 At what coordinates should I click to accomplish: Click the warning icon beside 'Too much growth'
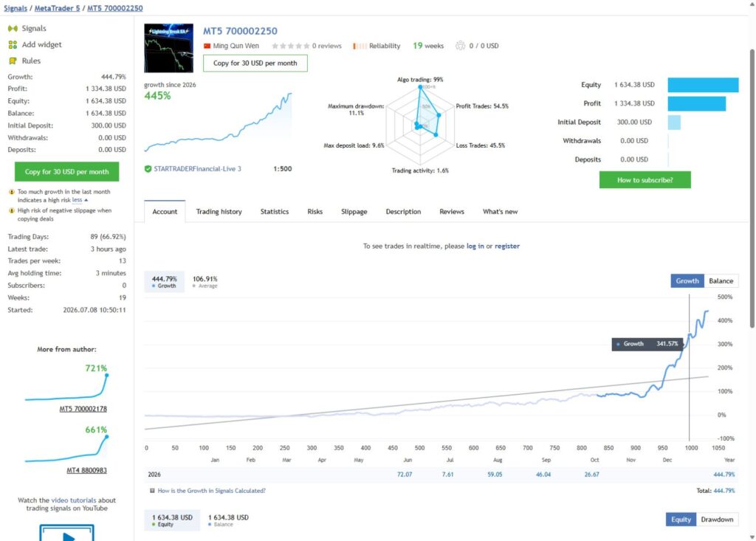pyautogui.click(x=12, y=192)
